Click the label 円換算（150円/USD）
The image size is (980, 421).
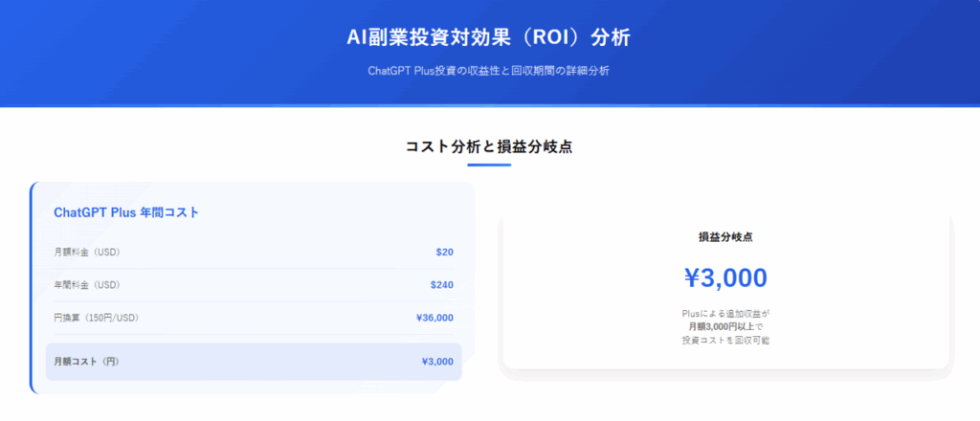97,318
